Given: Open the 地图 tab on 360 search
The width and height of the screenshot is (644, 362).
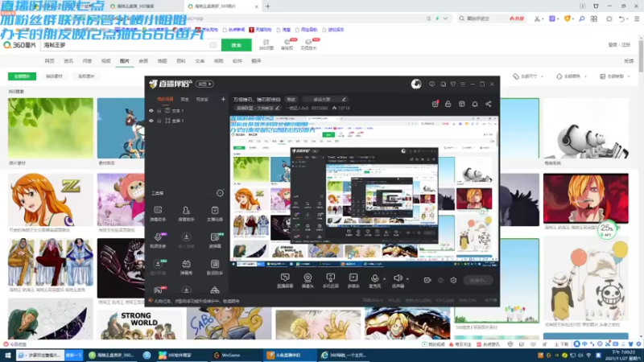Looking at the screenshot, I should tap(163, 61).
